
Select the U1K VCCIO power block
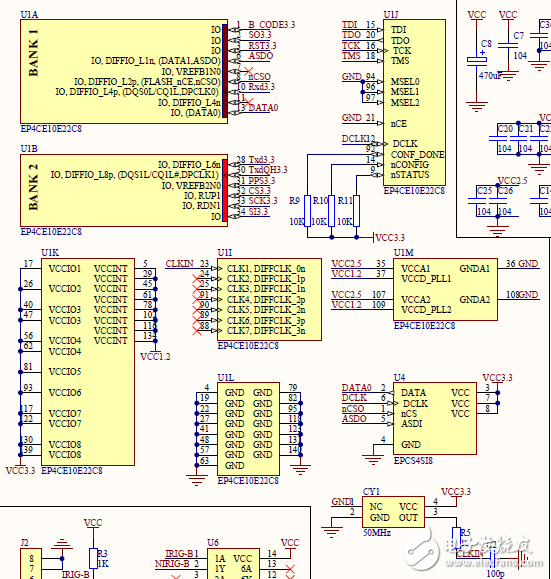coord(88,362)
